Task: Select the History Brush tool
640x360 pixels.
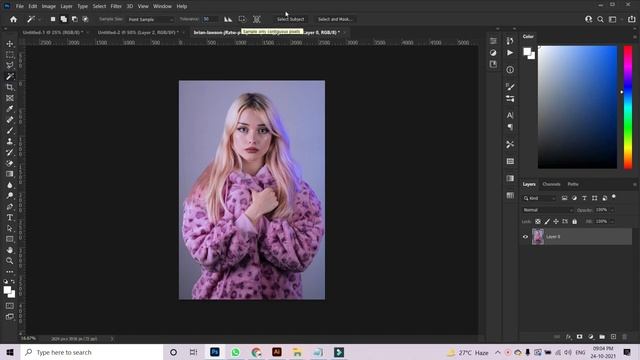Action: click(10, 152)
